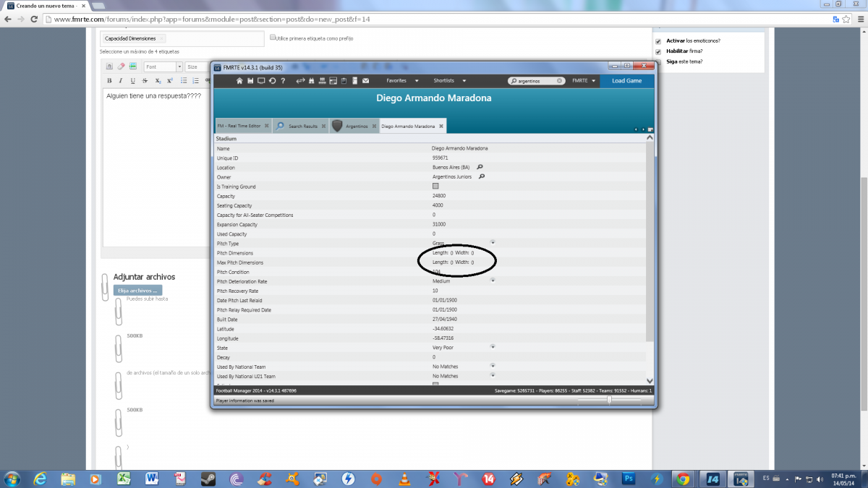Click the envelope mail icon in FMRTE toolbar
The image size is (868, 488).
[366, 81]
